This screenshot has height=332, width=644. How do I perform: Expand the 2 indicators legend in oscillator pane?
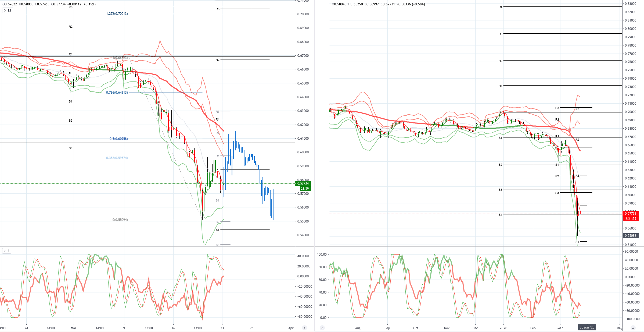6,251
